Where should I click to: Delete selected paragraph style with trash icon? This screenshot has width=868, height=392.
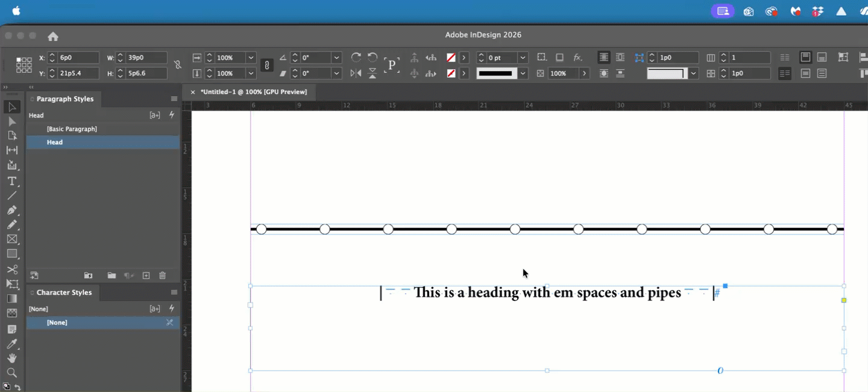[162, 276]
